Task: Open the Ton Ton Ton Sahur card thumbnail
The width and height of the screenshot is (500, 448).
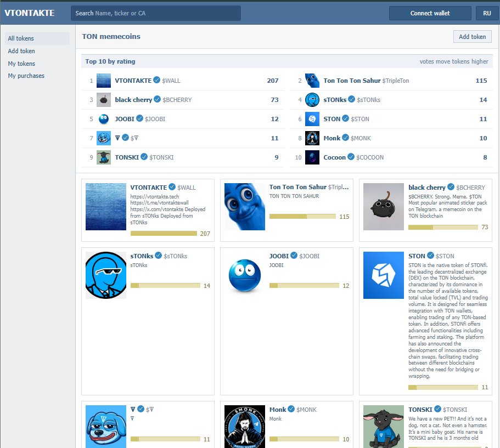Action: (245, 207)
